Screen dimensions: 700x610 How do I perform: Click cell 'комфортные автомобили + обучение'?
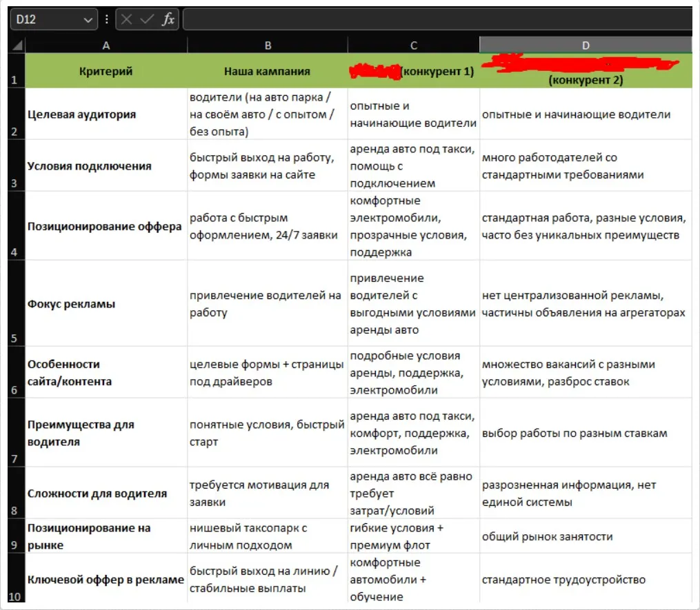click(413, 578)
